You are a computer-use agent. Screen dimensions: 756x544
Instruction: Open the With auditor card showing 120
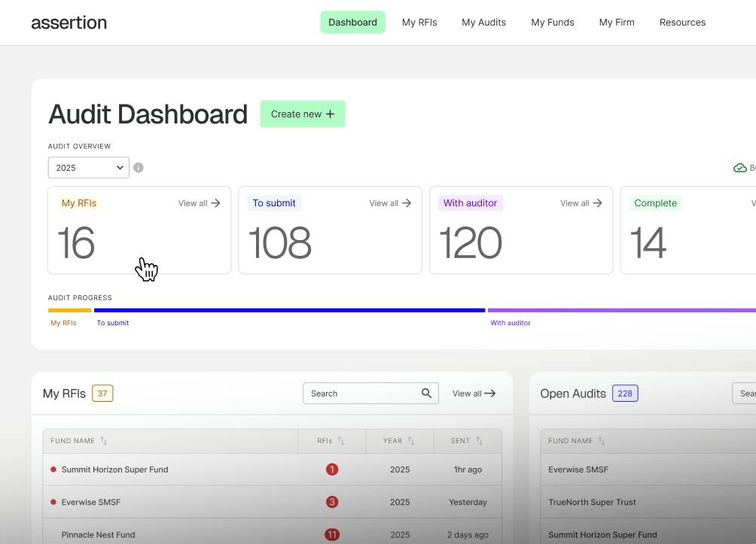point(521,230)
